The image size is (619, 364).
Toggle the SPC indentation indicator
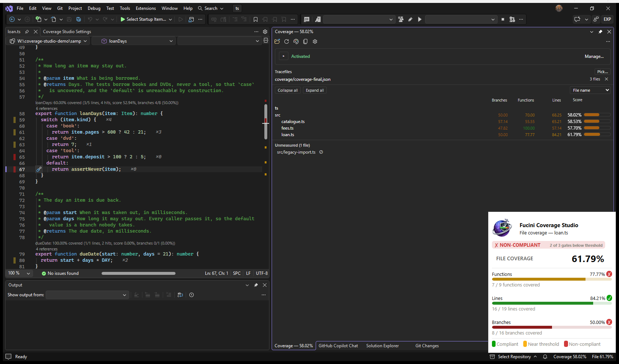tap(237, 273)
